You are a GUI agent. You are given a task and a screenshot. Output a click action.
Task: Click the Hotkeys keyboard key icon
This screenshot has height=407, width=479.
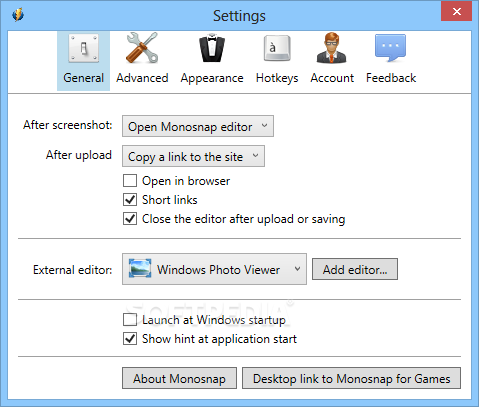click(277, 48)
